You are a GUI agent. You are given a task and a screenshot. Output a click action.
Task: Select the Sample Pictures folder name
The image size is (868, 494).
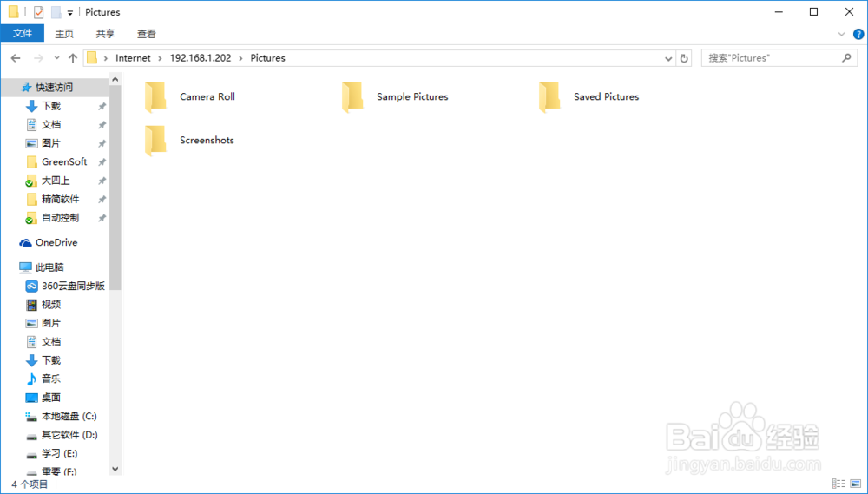(412, 97)
